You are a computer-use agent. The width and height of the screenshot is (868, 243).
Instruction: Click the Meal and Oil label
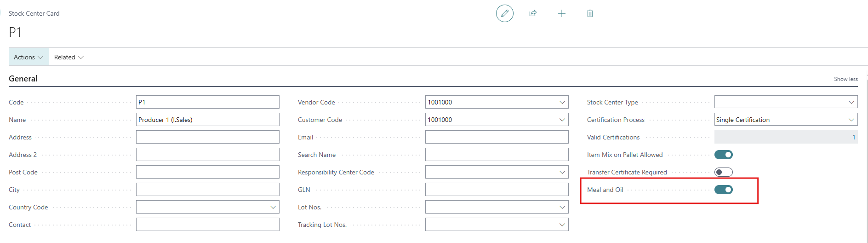point(605,190)
